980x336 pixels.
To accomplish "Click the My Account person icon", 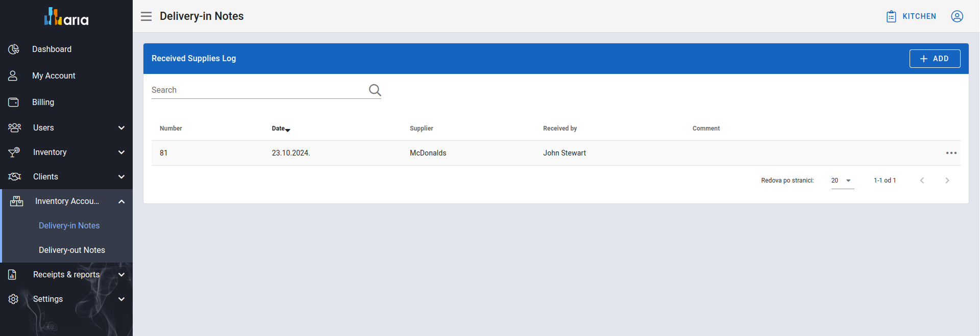I will (x=13, y=75).
